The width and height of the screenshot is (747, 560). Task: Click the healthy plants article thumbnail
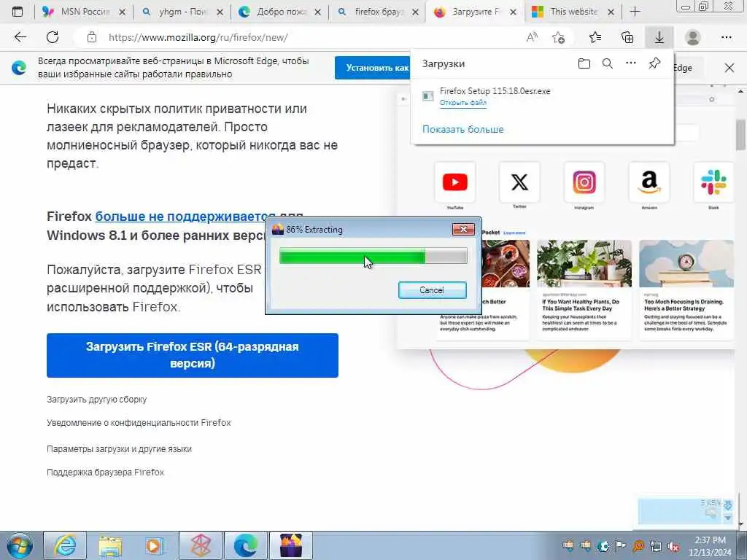pyautogui.click(x=584, y=263)
